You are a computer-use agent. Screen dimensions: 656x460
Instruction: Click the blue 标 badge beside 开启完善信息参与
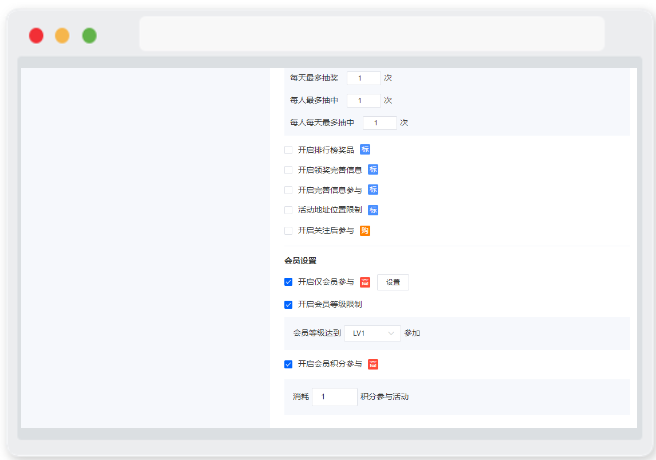[x=373, y=190]
